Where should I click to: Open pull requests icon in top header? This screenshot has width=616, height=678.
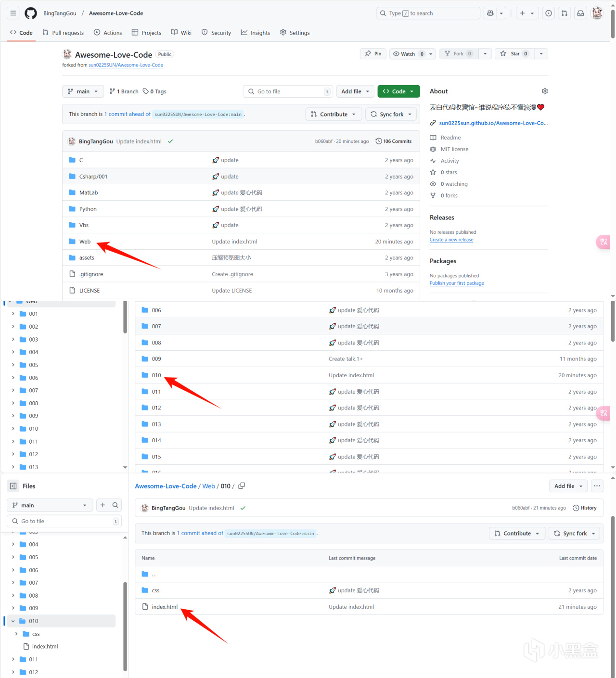coord(565,13)
